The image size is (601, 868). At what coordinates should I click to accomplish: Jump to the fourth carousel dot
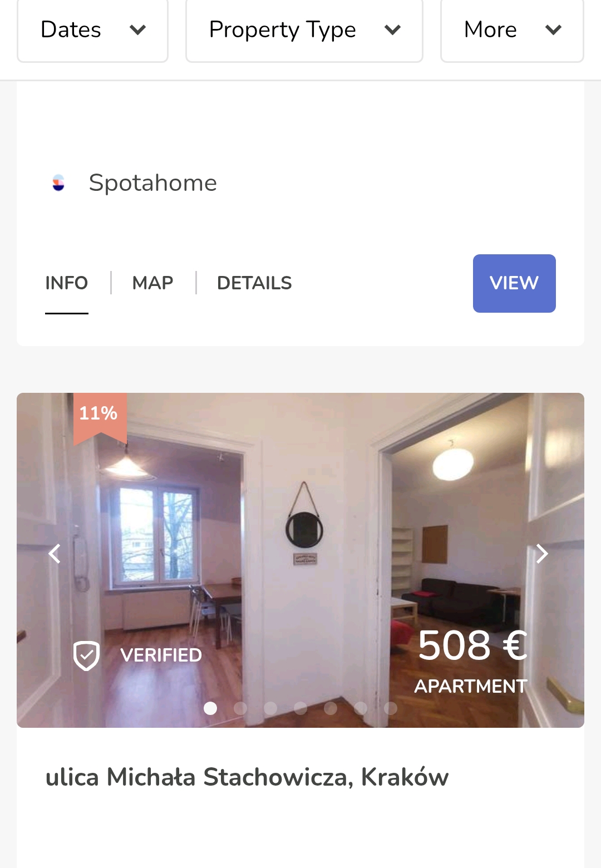[300, 708]
